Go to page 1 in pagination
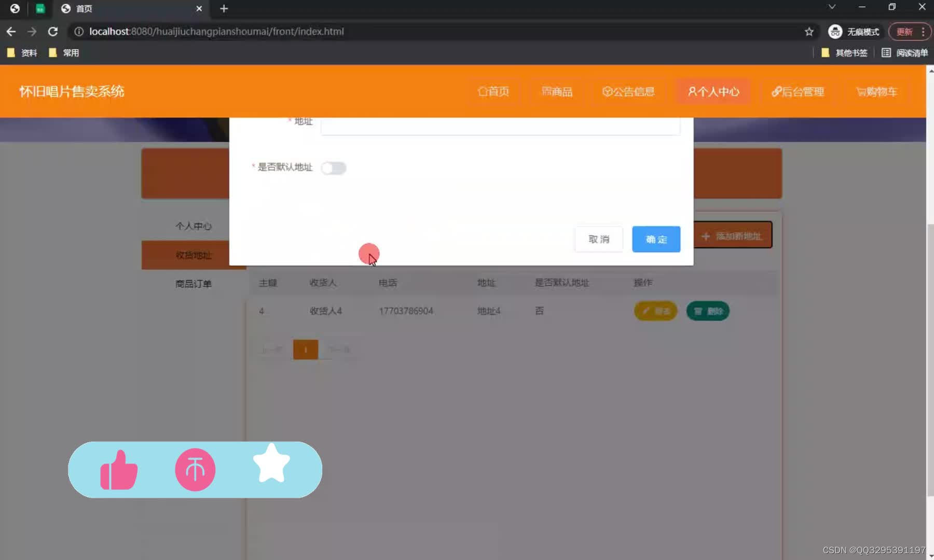This screenshot has width=934, height=560. [x=306, y=349]
